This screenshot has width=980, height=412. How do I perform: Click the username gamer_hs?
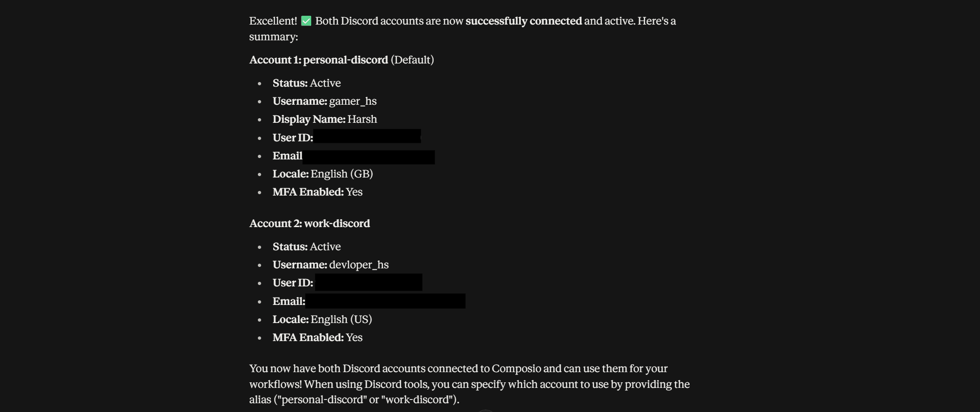coord(353,101)
